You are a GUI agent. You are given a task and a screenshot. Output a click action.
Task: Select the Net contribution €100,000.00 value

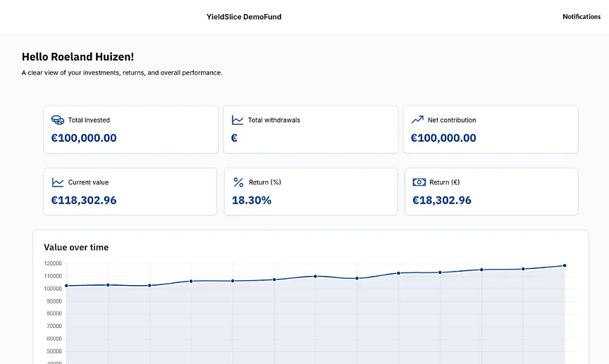click(443, 138)
